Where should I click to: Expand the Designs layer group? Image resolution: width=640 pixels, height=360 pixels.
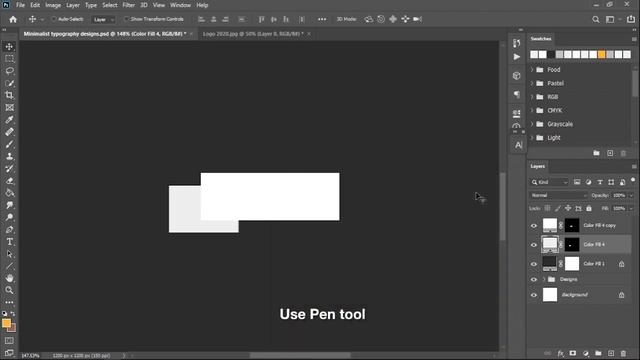[x=544, y=280]
